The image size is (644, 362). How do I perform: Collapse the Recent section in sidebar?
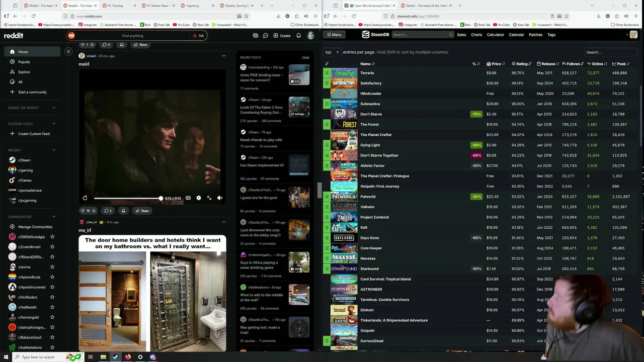click(x=54, y=150)
